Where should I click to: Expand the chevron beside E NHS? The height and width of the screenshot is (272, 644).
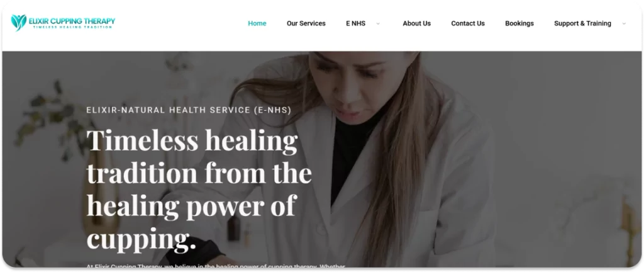[x=378, y=23]
